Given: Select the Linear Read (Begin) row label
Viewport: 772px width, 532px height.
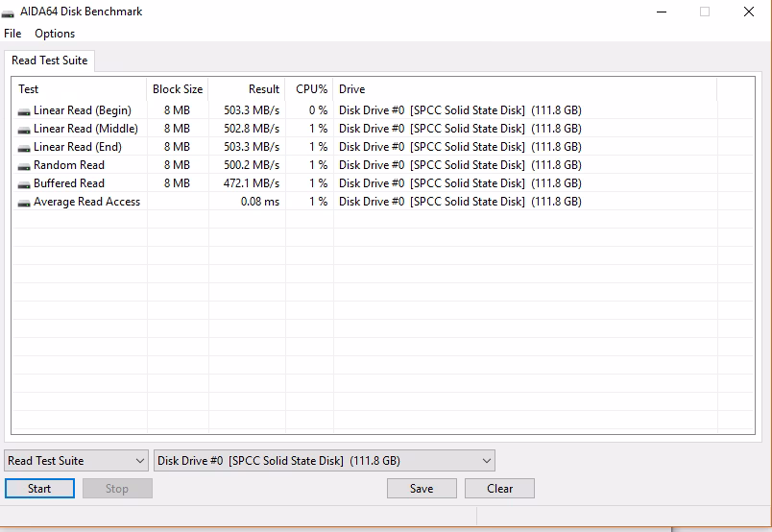Looking at the screenshot, I should (x=83, y=110).
